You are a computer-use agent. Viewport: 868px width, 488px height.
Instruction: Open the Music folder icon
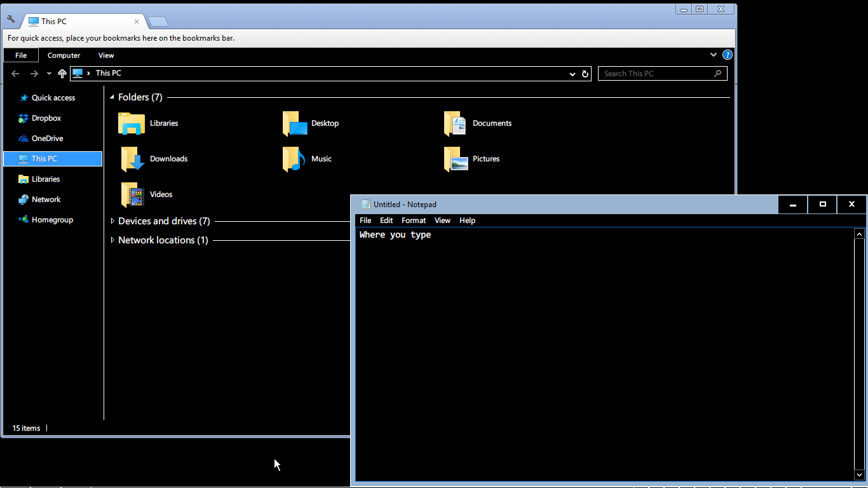(x=294, y=159)
